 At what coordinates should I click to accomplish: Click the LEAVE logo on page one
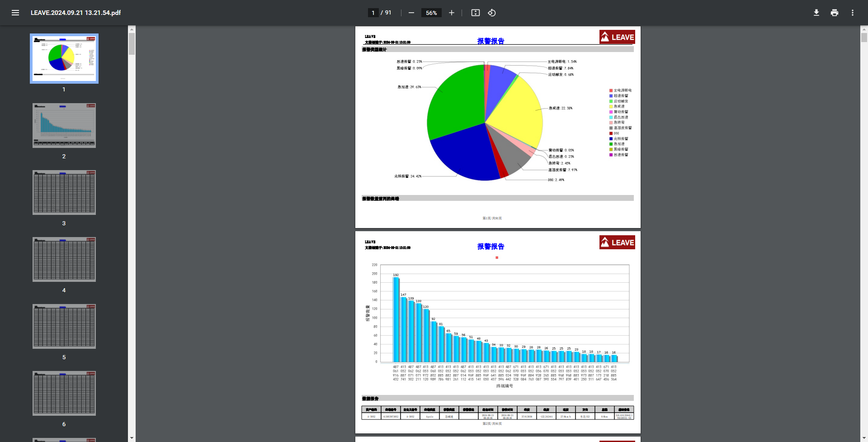coord(617,37)
